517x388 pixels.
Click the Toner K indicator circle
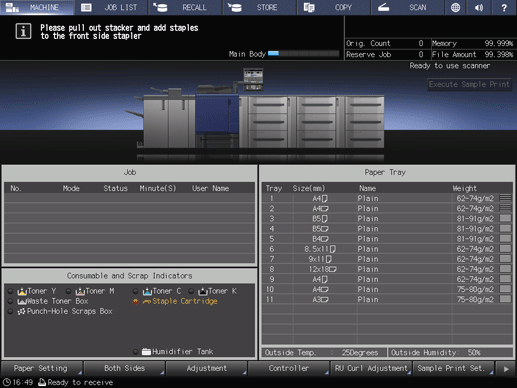191,291
